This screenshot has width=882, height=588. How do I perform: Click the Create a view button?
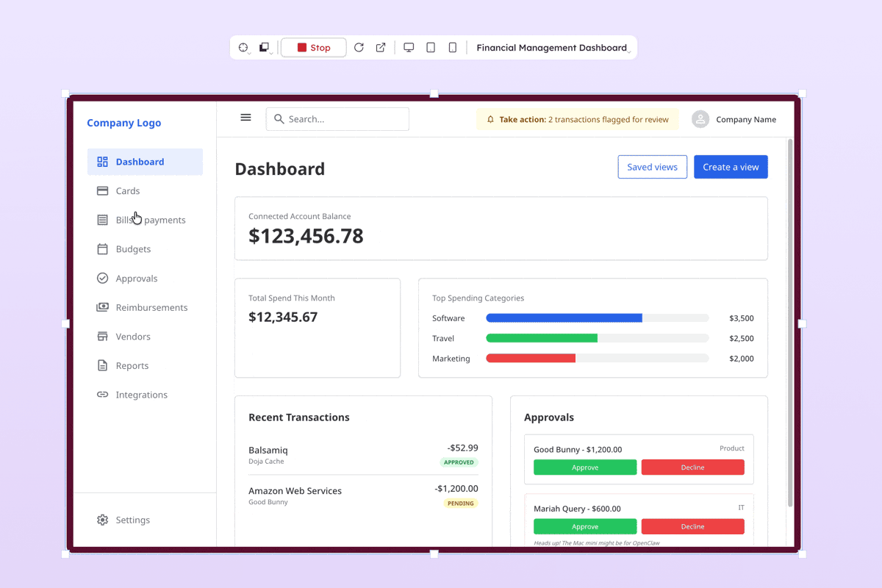pos(731,167)
